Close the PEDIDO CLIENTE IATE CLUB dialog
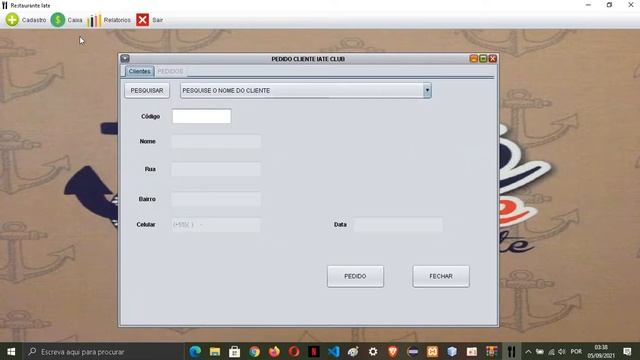Image resolution: width=640 pixels, height=360 pixels. click(x=493, y=59)
